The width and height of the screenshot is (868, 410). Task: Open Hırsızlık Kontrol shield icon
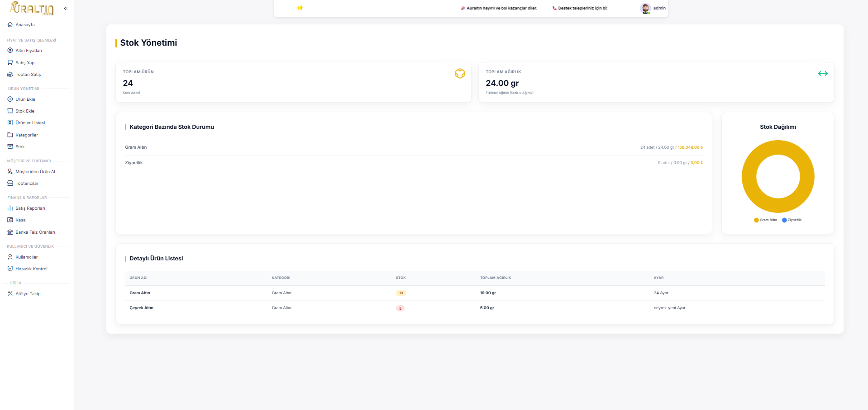(10, 269)
